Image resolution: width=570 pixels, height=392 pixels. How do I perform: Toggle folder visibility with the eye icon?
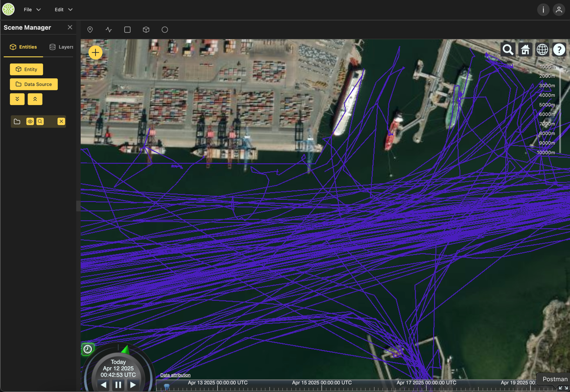pyautogui.click(x=30, y=121)
